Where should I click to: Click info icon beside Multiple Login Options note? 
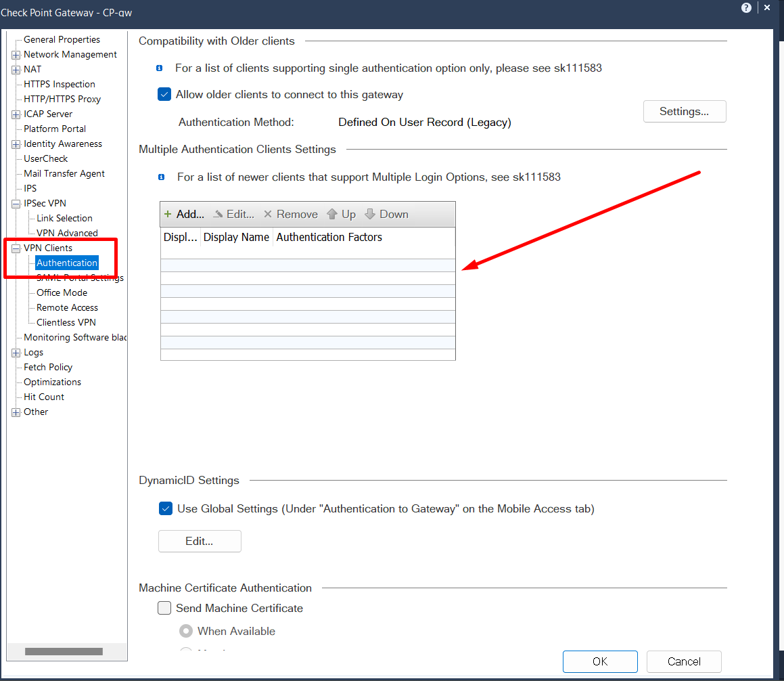(160, 177)
